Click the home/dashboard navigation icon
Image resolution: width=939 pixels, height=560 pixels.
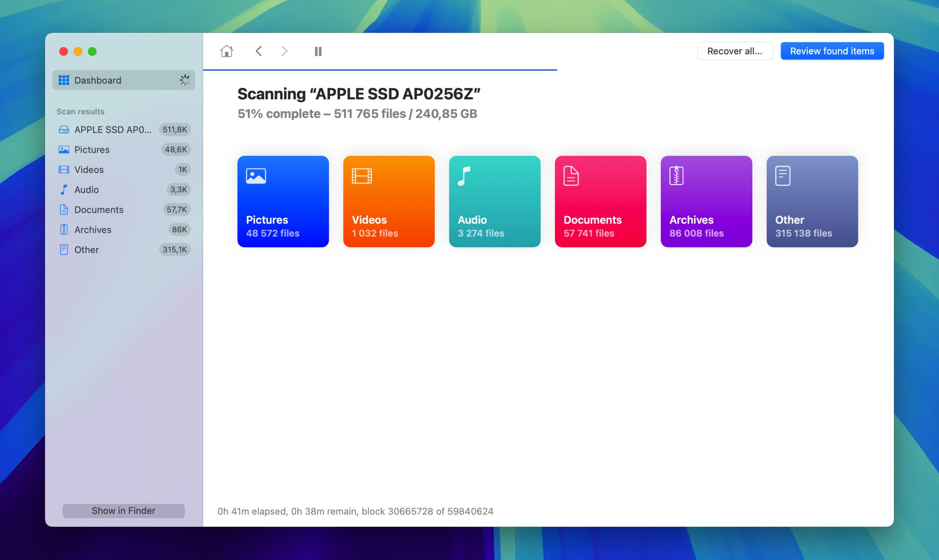(x=227, y=51)
